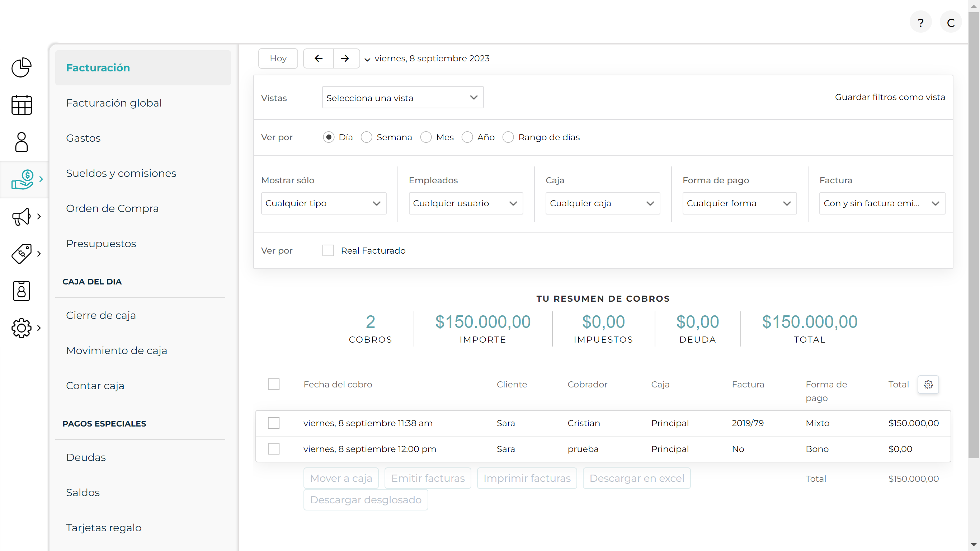Open the Con y sin factura dropdown
Screen dimensions: 980x551
tap(882, 203)
